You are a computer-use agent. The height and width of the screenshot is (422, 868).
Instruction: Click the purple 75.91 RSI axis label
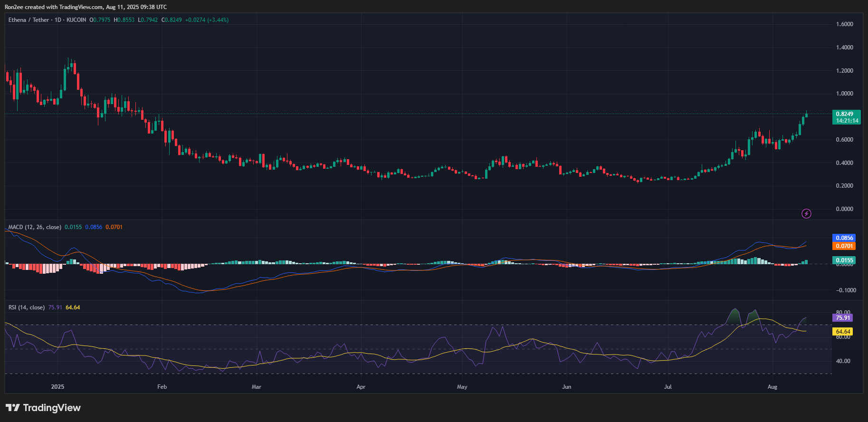(842, 318)
